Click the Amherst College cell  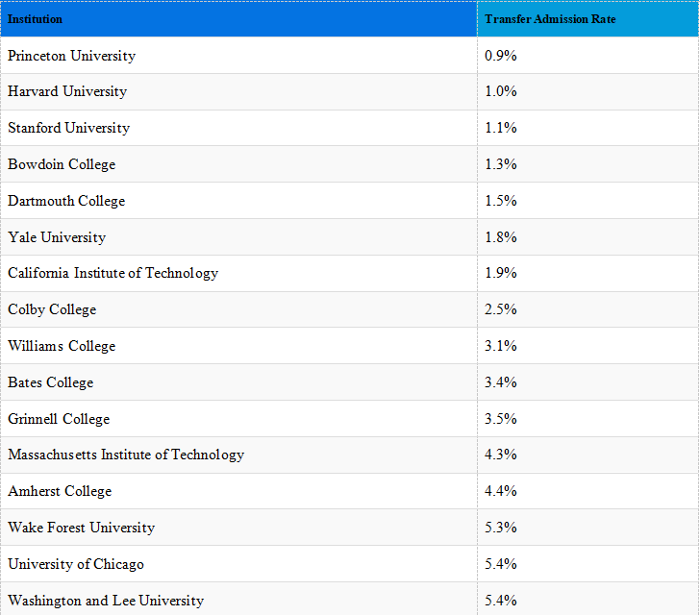coord(60,491)
